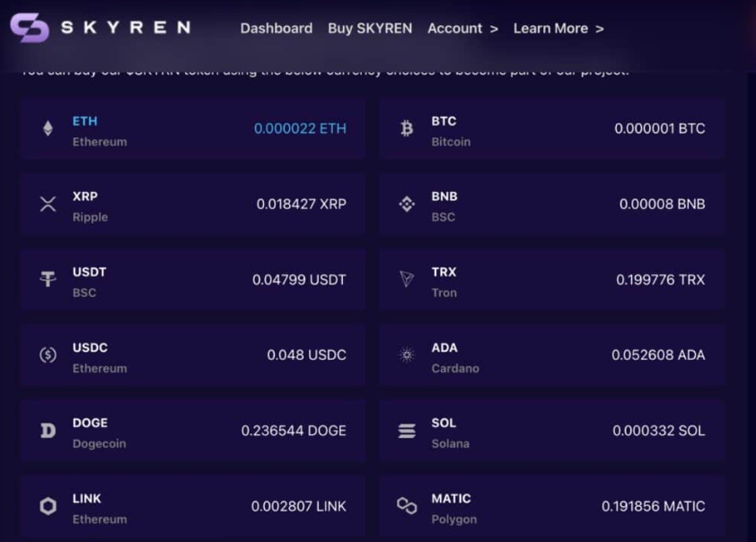Click the MATIC Polygon icon
The width and height of the screenshot is (756, 542).
click(x=407, y=506)
